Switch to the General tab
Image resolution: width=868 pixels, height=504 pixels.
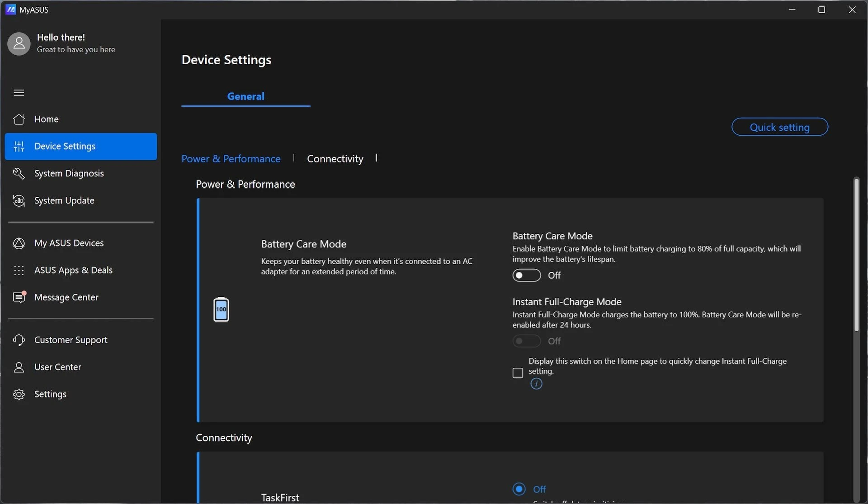tap(246, 96)
